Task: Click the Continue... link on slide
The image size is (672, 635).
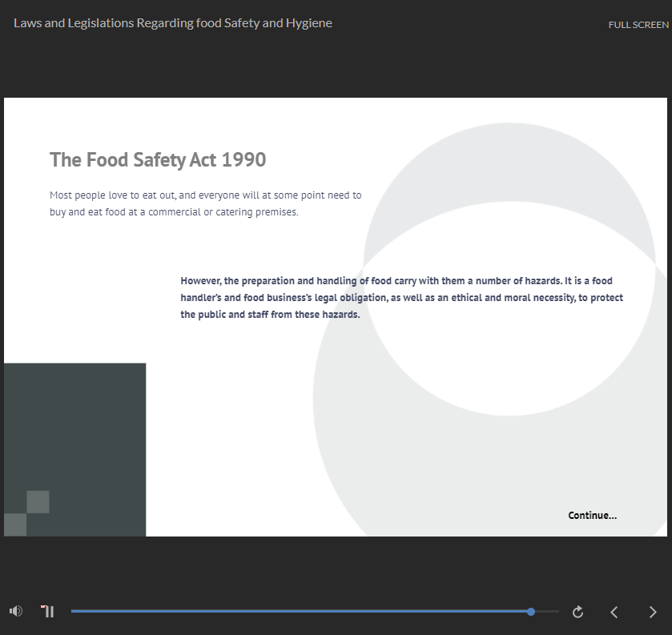Action: [x=592, y=515]
